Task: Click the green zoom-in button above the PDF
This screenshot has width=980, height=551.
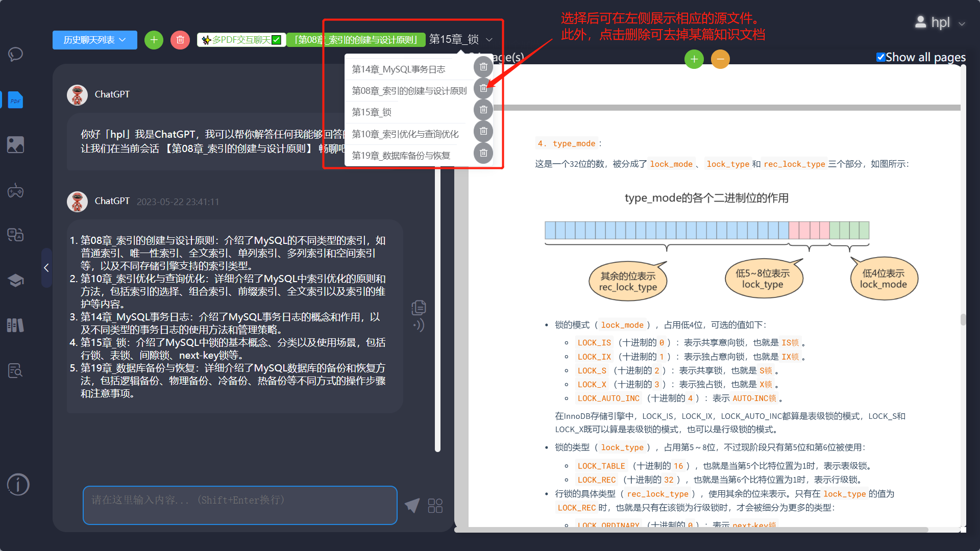Action: pyautogui.click(x=694, y=59)
